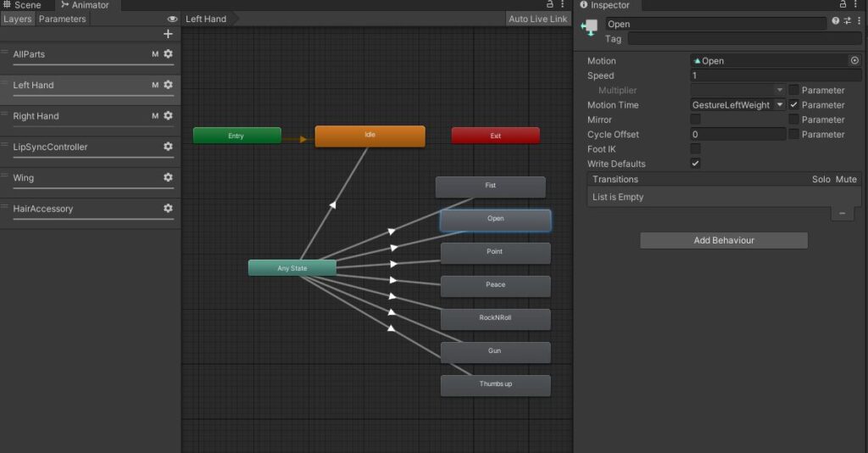Enable the Foot IK checkbox
This screenshot has height=453, width=868.
(696, 149)
